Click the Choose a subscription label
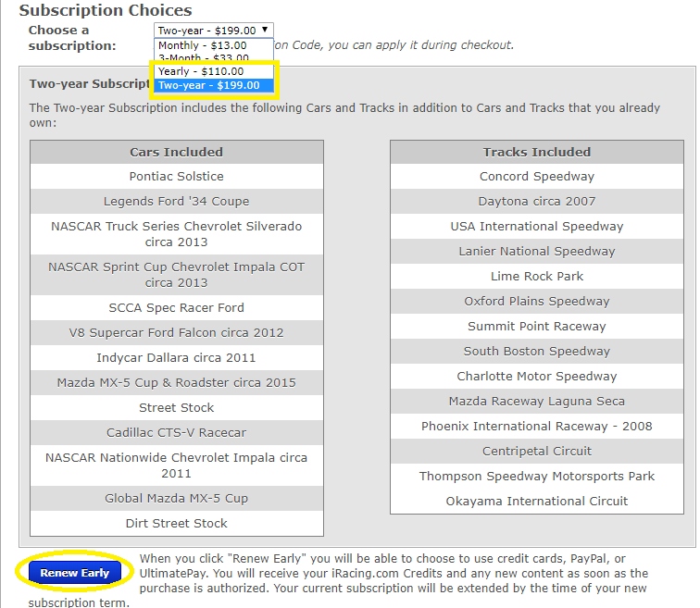 click(72, 38)
